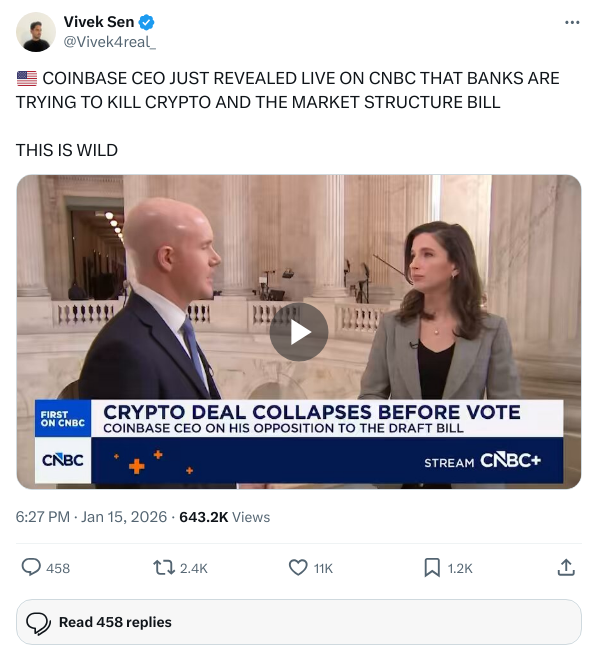Click the 11K likes count
This screenshot has height=653, width=598.
(323, 568)
